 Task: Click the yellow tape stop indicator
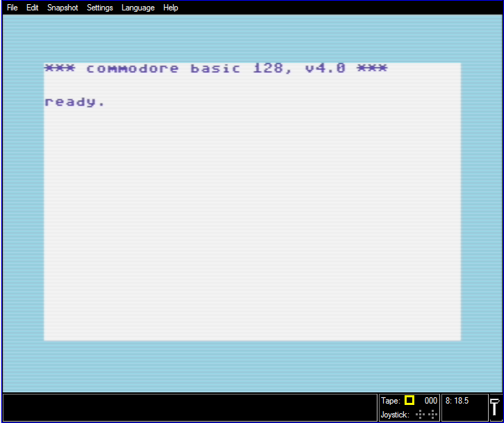pyautogui.click(x=409, y=400)
